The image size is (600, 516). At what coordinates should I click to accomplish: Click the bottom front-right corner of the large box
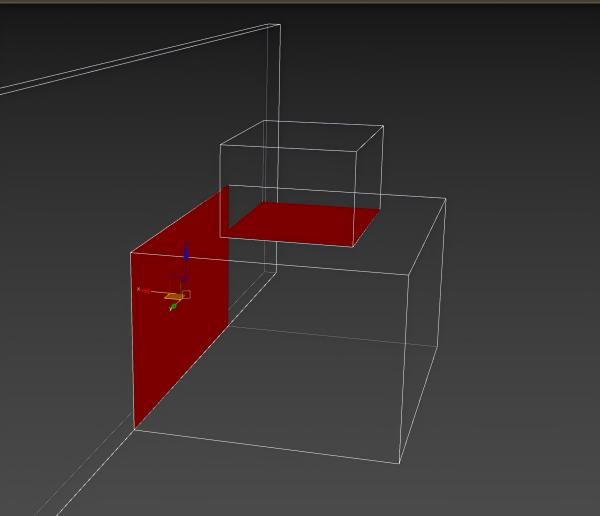(x=400, y=463)
